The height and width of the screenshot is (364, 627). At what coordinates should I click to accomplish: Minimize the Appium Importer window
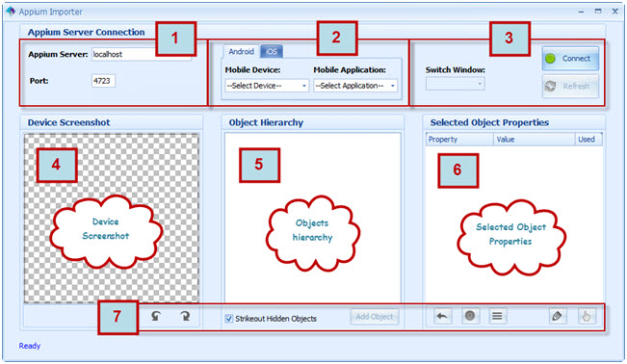click(x=581, y=12)
